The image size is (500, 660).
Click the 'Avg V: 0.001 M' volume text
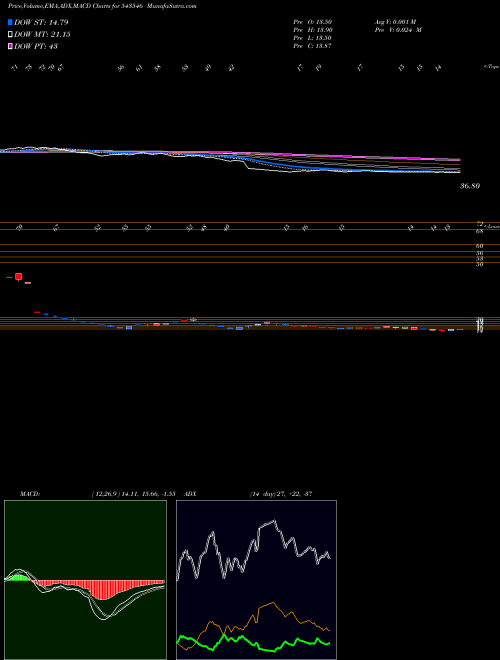point(395,21)
